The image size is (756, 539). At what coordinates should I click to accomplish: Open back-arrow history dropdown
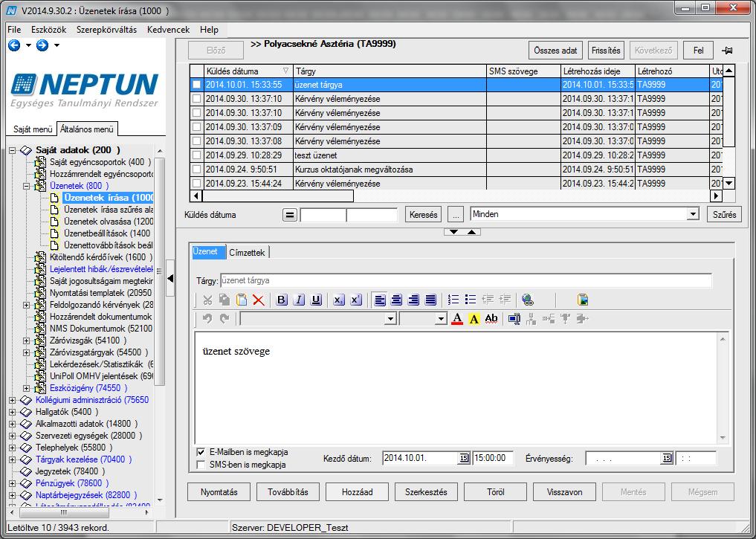(28, 45)
